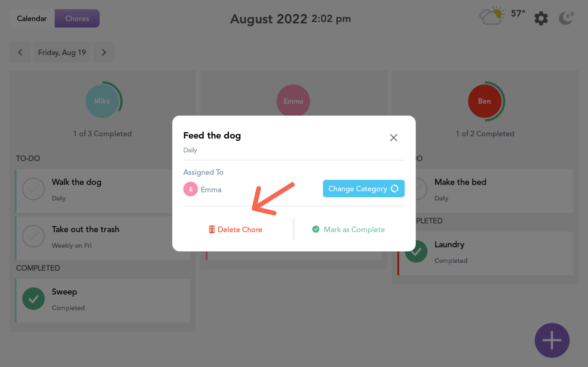Screen dimensions: 588x367
Task: Click Mike's teal profile circle
Action: coord(102,101)
